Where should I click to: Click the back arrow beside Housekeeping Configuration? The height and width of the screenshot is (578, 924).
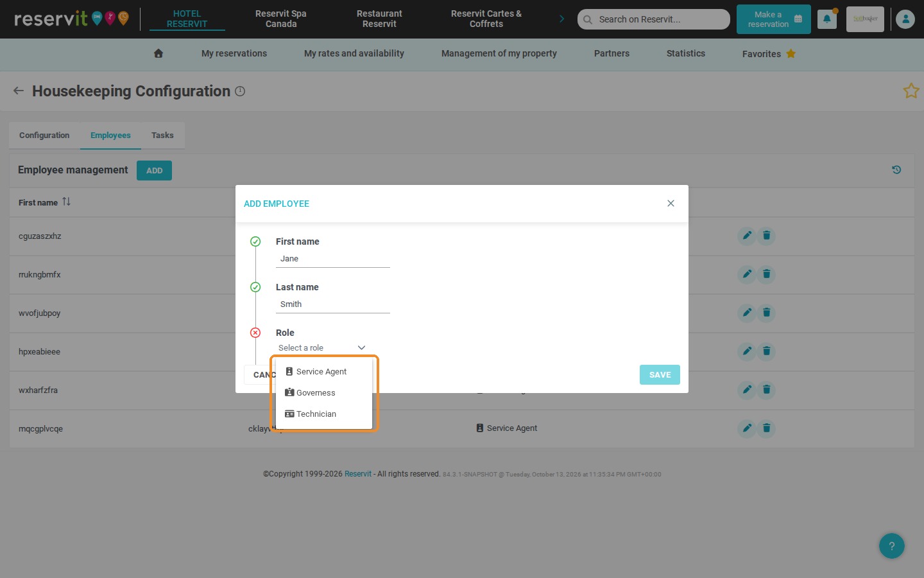pos(19,91)
